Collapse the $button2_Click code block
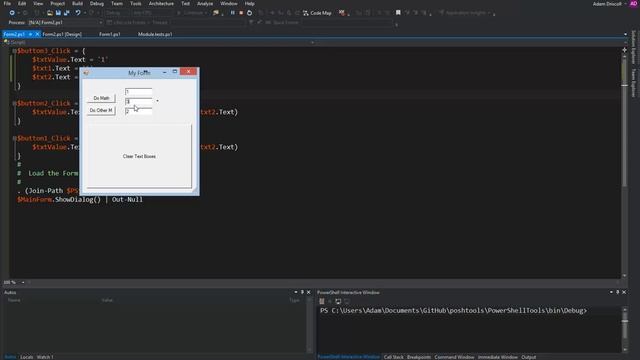The height and width of the screenshot is (360, 640). point(14,103)
